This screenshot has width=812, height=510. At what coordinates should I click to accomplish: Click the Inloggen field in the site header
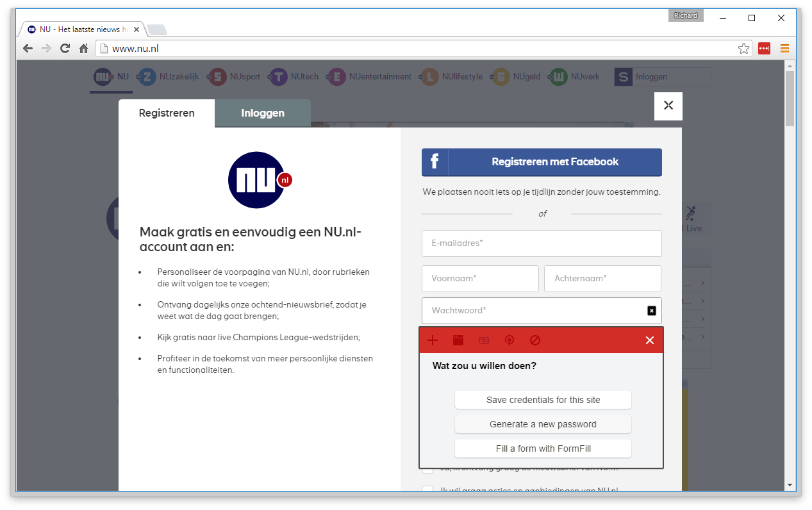pos(672,77)
